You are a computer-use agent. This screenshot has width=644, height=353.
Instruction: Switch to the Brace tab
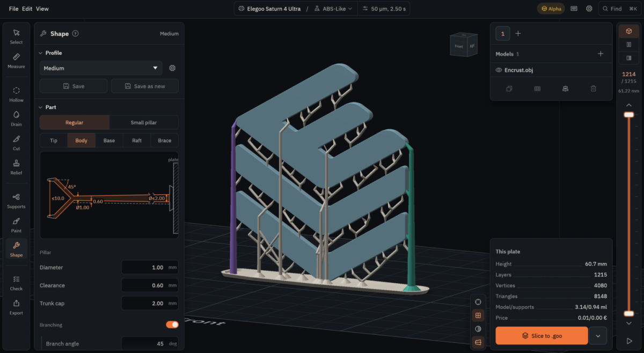coord(165,141)
